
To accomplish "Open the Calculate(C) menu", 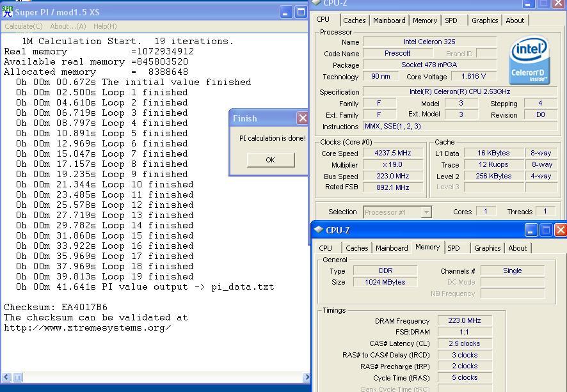I will click(x=24, y=26).
